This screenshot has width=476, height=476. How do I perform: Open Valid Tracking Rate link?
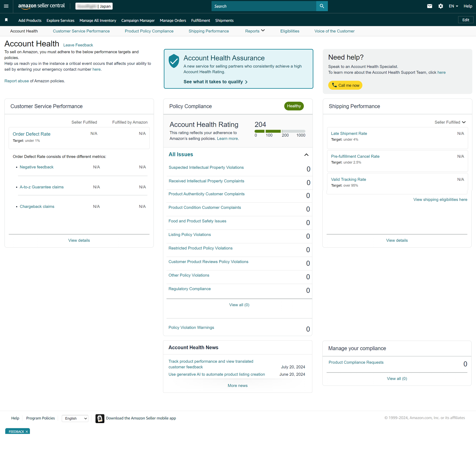pyautogui.click(x=348, y=180)
